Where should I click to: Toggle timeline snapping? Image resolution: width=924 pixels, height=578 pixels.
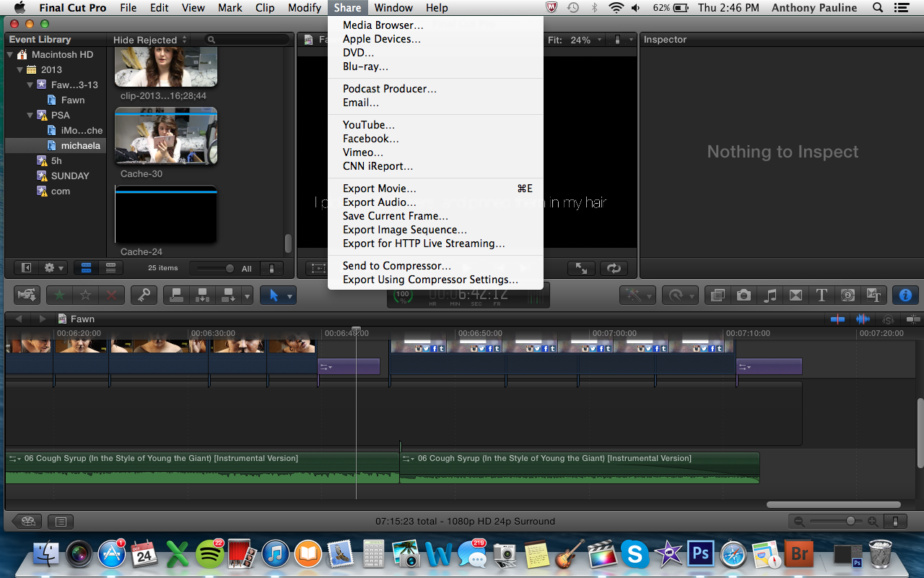[x=912, y=319]
